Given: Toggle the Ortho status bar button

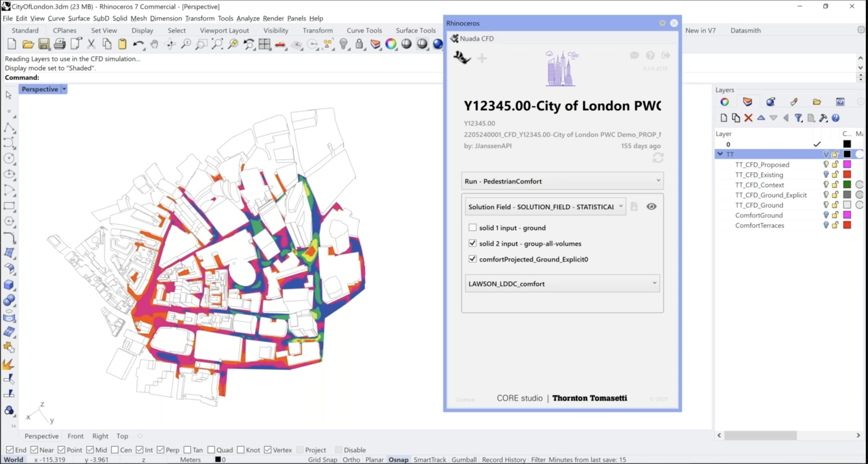Looking at the screenshot, I should [x=351, y=460].
